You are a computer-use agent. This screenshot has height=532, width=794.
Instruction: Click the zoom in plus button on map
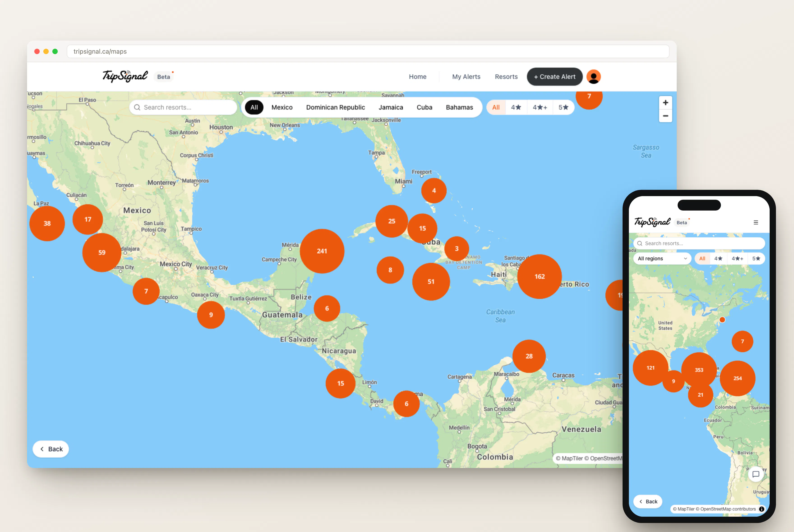pyautogui.click(x=665, y=103)
